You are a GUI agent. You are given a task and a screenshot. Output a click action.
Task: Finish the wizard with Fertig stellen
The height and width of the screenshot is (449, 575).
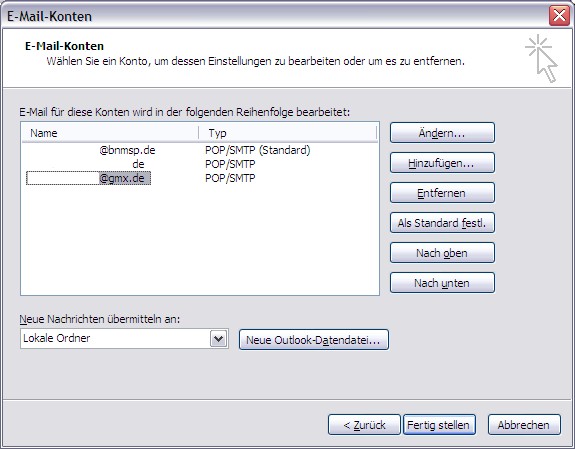(x=439, y=425)
